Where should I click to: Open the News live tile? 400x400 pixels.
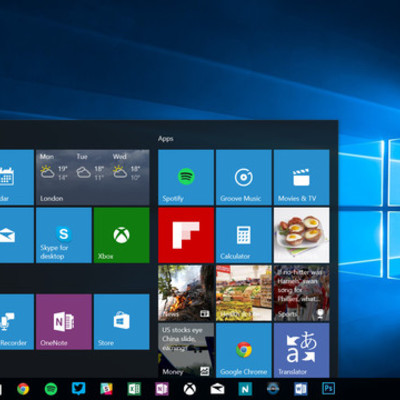(186, 293)
